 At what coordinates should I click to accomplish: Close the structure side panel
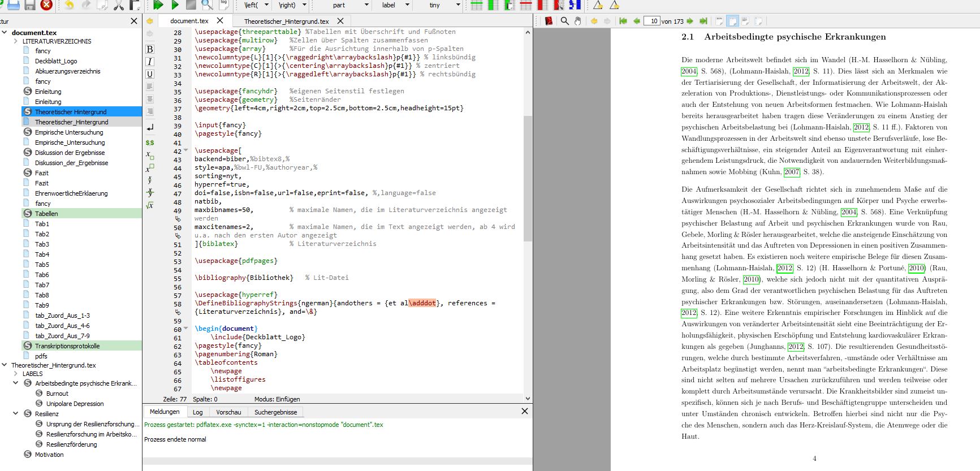pos(134,21)
